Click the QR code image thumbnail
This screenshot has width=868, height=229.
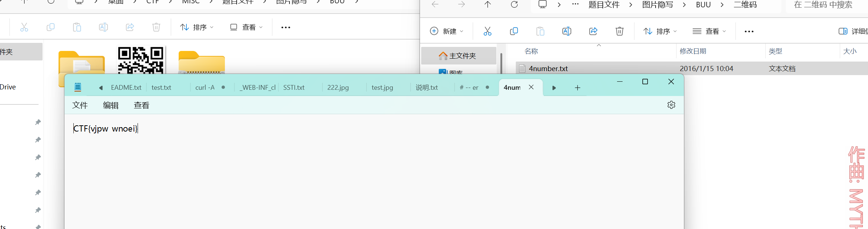tap(141, 60)
